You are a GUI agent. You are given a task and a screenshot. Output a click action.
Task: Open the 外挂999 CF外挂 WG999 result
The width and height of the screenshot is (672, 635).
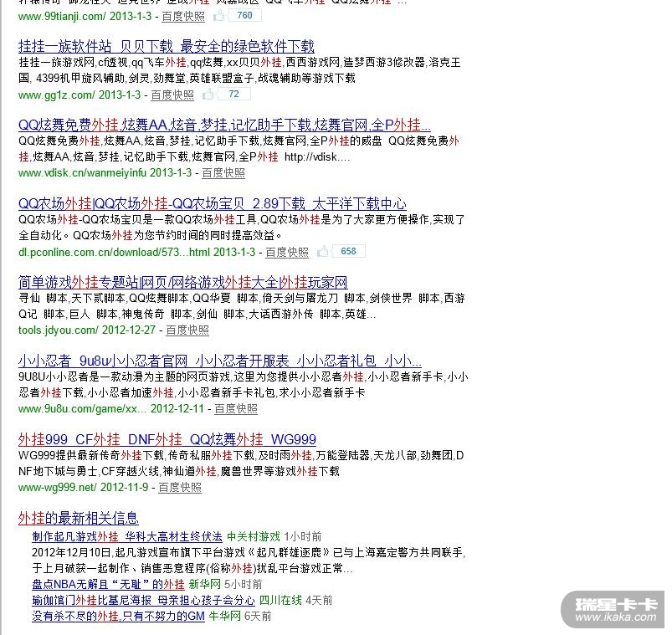tap(167, 439)
